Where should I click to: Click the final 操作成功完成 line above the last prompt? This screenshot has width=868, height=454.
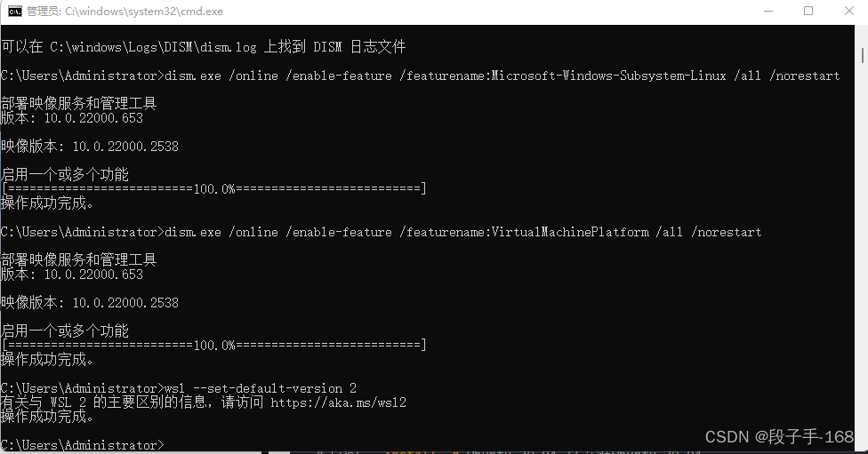pyautogui.click(x=48, y=417)
